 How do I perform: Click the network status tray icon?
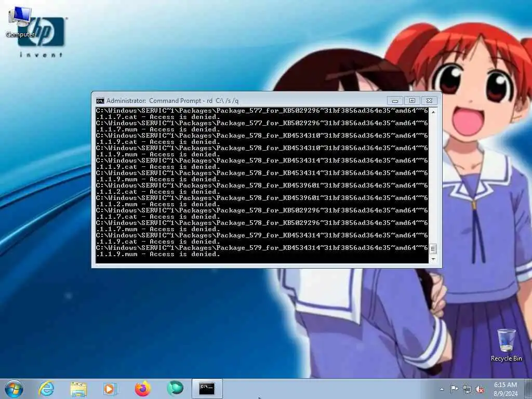(x=467, y=389)
